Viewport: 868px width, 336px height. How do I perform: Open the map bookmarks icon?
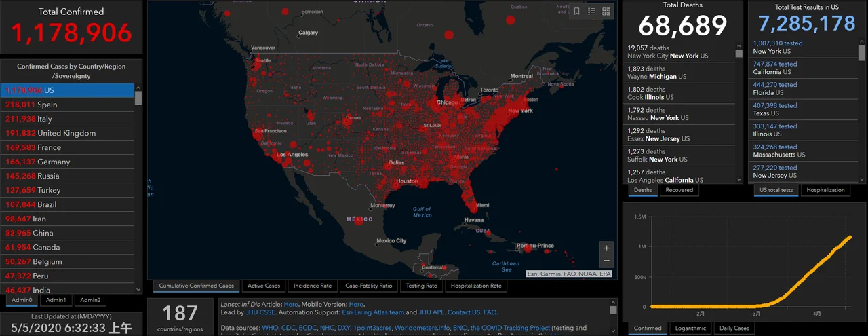[576, 12]
